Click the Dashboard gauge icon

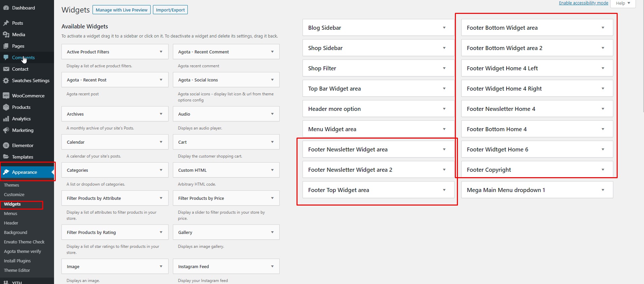click(6, 8)
